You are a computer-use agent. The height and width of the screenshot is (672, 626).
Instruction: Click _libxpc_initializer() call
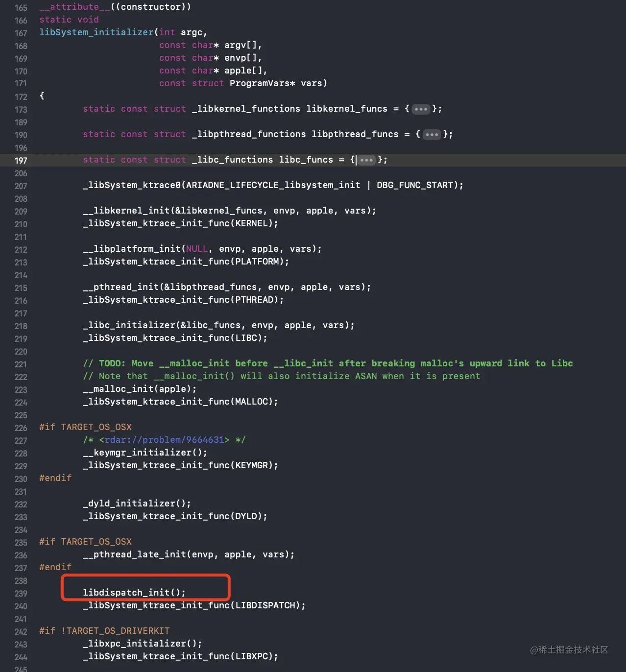pos(142,644)
